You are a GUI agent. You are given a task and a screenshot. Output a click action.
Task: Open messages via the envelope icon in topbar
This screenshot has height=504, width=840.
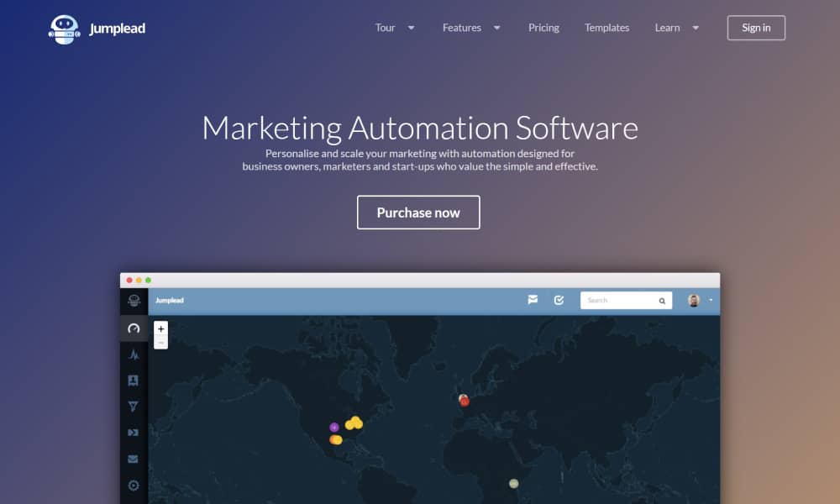click(532, 300)
